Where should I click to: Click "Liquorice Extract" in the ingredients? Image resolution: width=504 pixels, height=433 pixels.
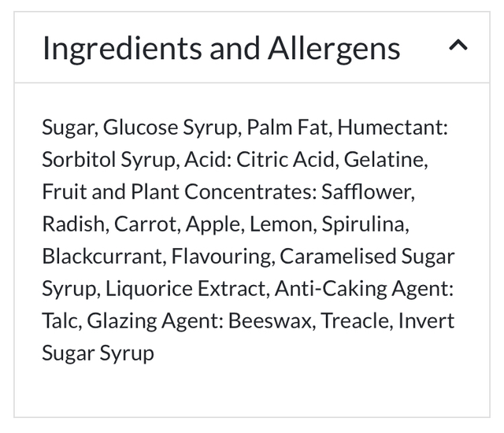(186, 289)
